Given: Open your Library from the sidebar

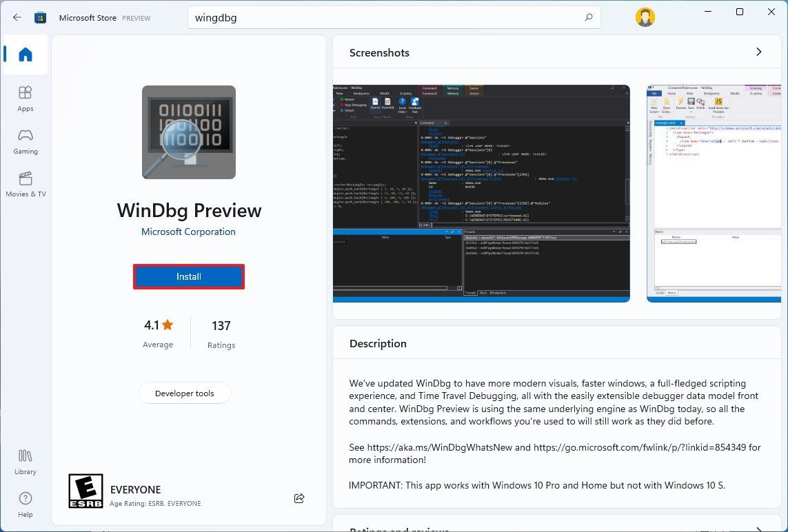Looking at the screenshot, I should [25, 460].
